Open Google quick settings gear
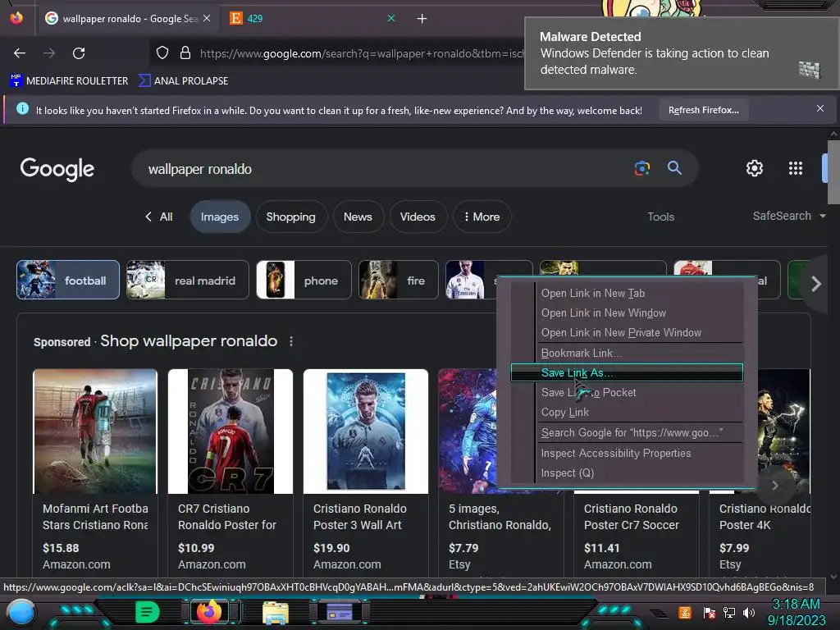 755,168
